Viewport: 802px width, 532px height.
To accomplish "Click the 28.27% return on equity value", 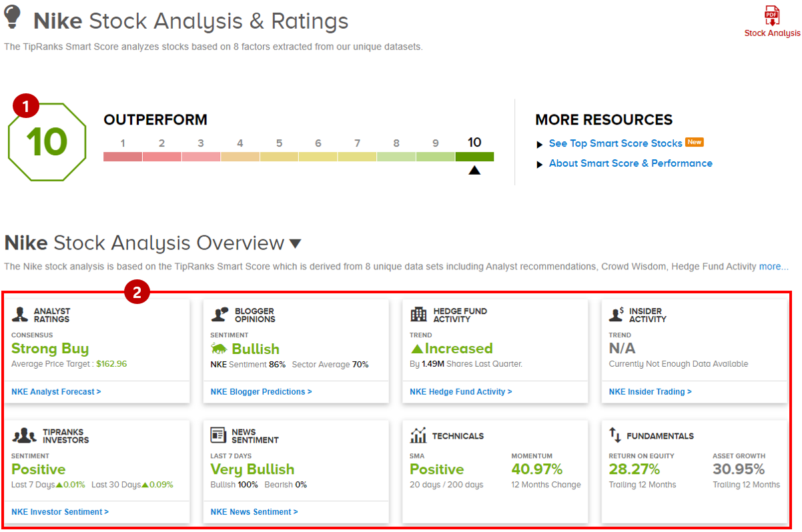I will coord(634,469).
